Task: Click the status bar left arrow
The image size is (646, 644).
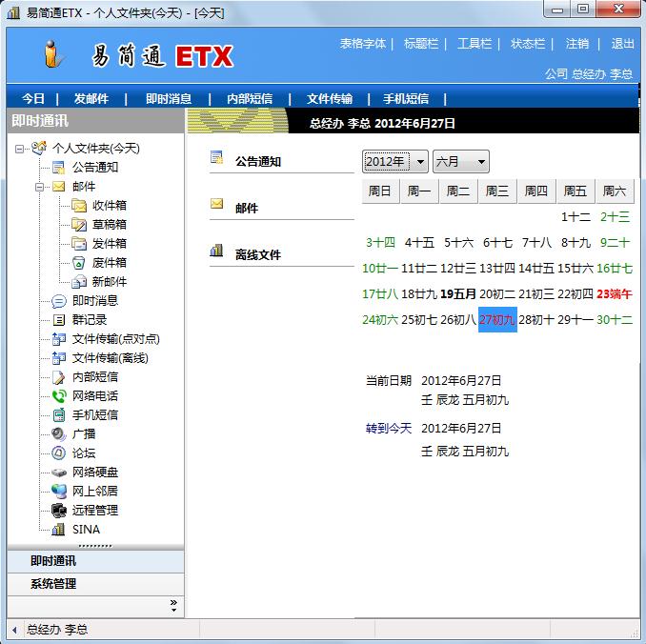Action: [14, 630]
